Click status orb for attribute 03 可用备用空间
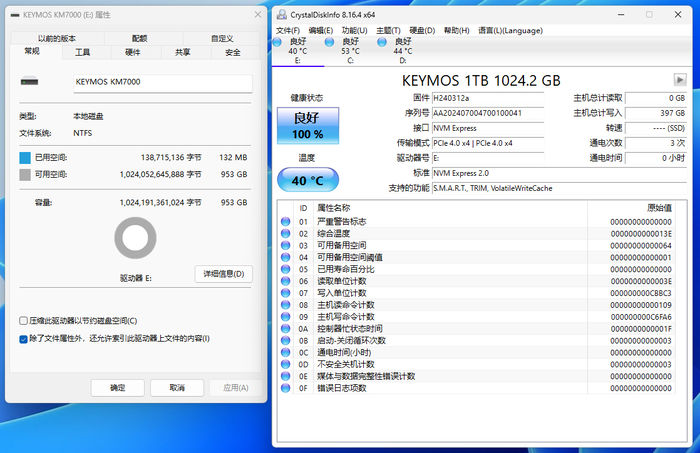Viewport: 700px width, 453px height. pos(286,245)
